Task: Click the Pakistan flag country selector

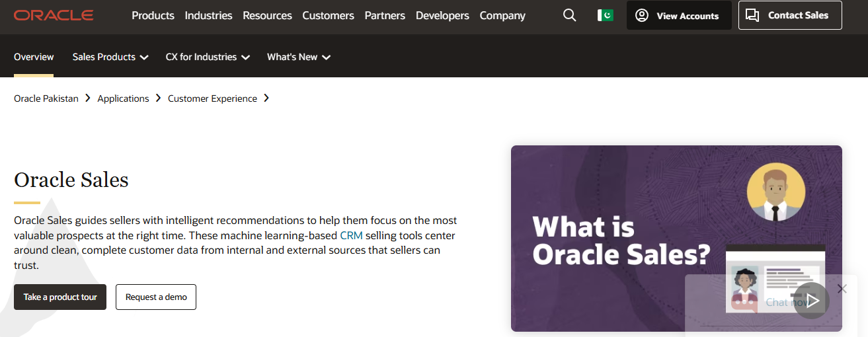Action: (x=605, y=15)
